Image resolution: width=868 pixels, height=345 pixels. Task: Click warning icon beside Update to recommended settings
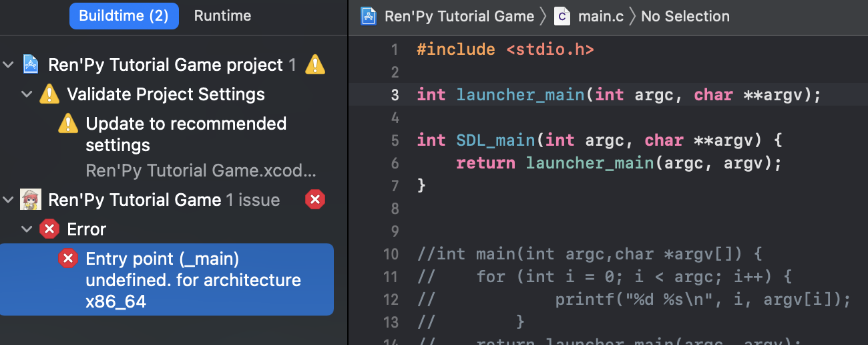(x=68, y=124)
